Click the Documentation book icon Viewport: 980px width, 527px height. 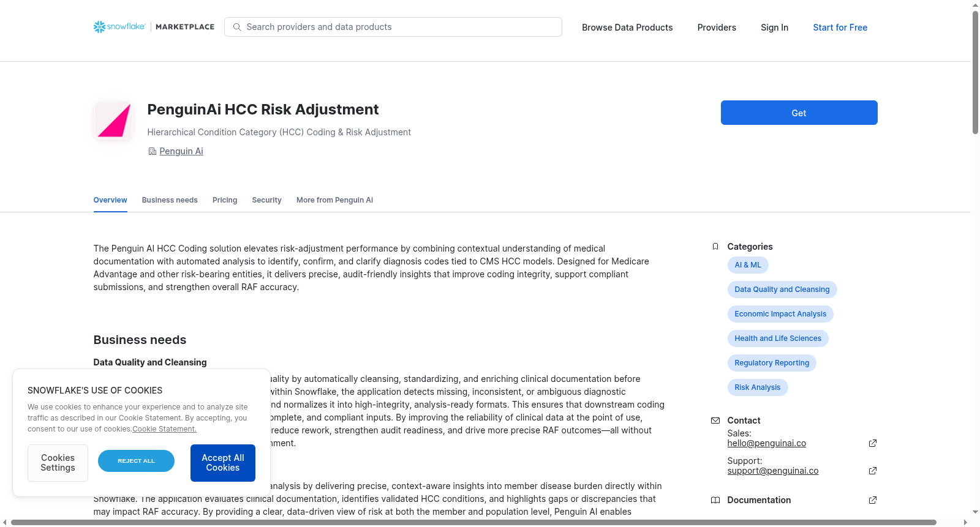(715, 500)
